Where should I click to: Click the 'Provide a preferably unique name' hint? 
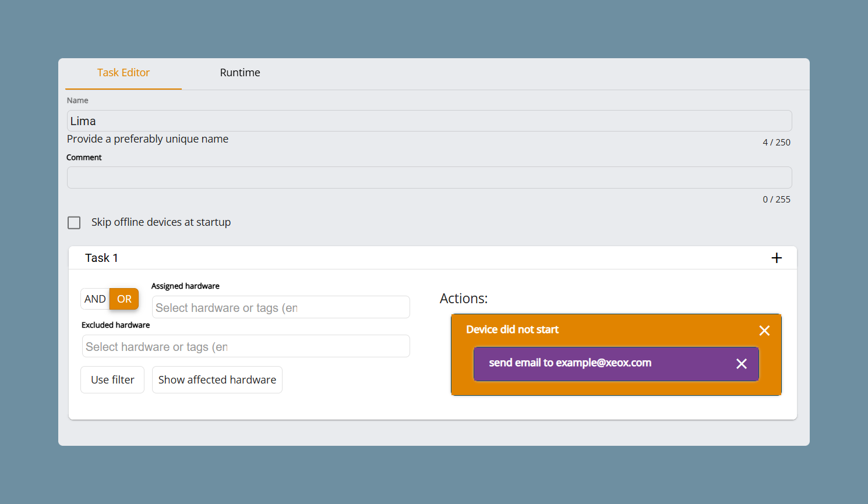point(147,139)
